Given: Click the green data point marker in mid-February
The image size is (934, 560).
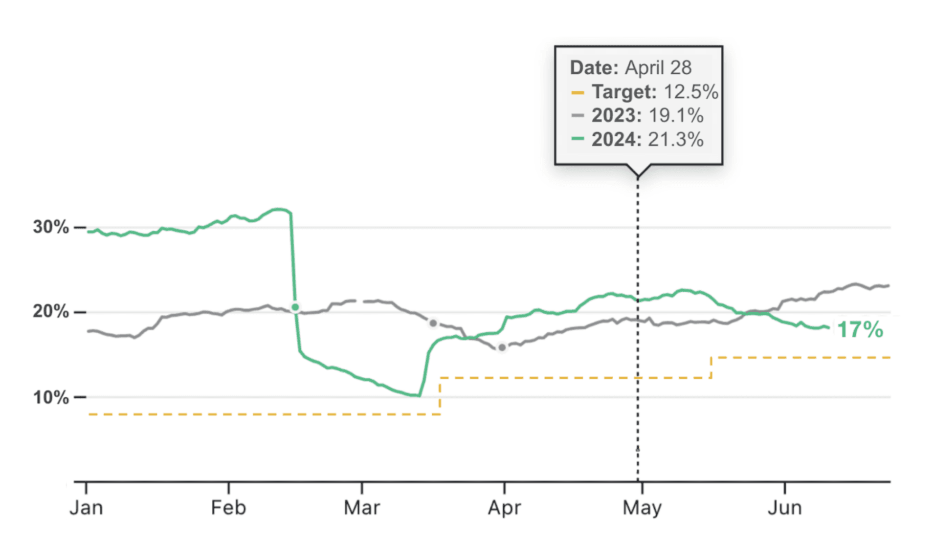Looking at the screenshot, I should tap(295, 307).
